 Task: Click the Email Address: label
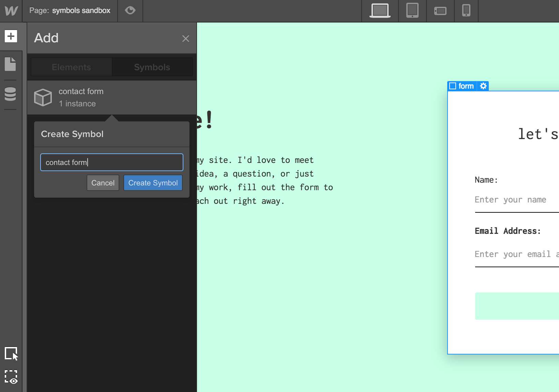508,231
